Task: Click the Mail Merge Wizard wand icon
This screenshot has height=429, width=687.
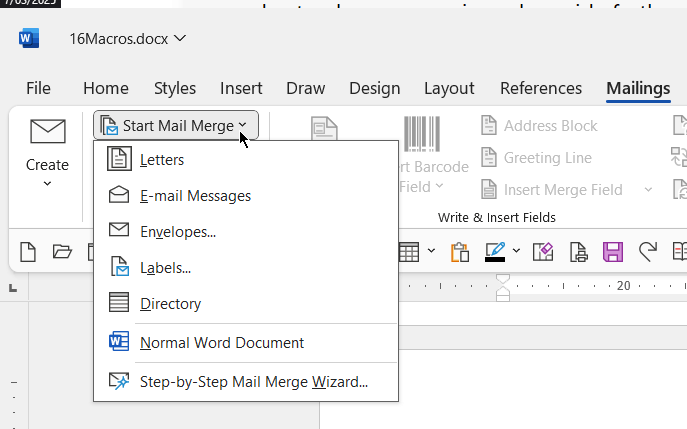Action: pyautogui.click(x=119, y=381)
